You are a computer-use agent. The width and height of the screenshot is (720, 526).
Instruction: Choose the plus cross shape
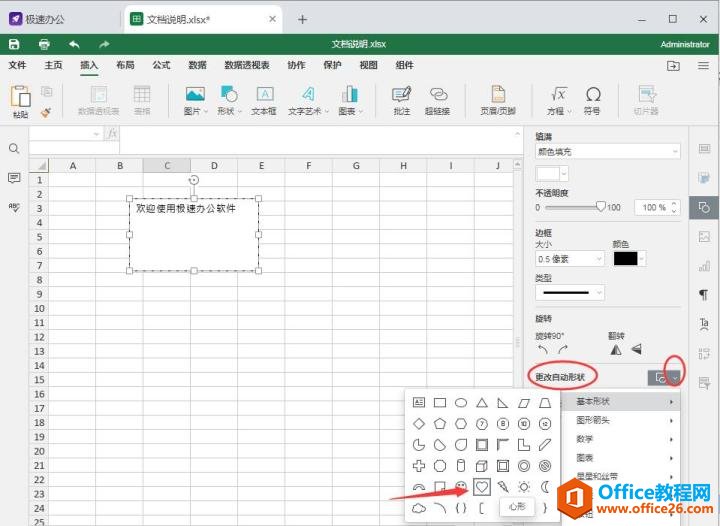[x=419, y=466]
